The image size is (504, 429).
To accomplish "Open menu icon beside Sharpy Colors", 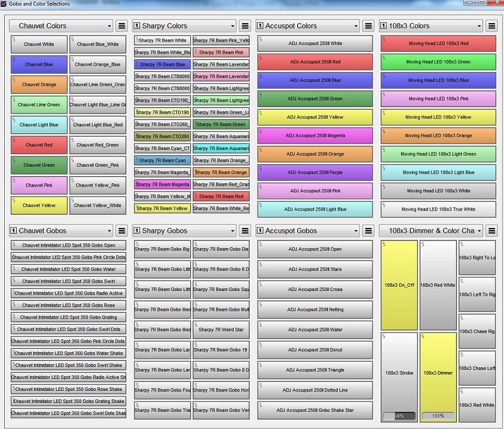I will (x=245, y=26).
